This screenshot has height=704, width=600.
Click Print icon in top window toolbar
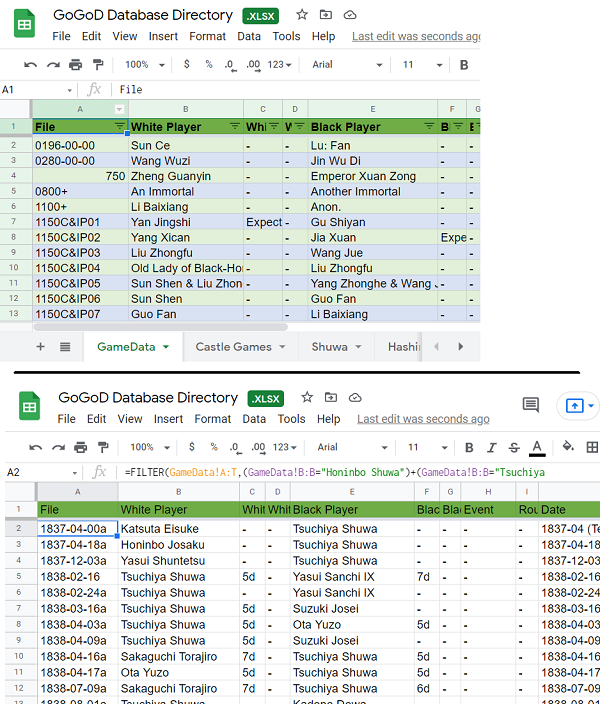[75, 65]
